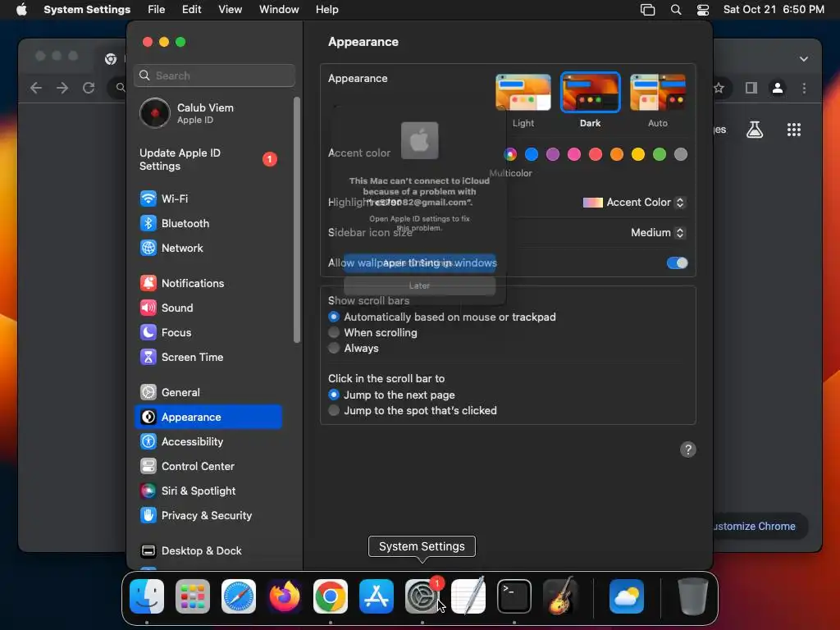Open Sidebar icon size Medium dropdown
This screenshot has width=840, height=630.
point(658,233)
